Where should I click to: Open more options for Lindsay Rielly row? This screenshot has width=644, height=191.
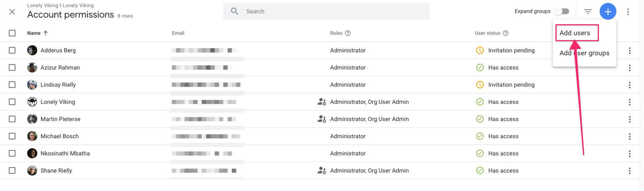[629, 85]
